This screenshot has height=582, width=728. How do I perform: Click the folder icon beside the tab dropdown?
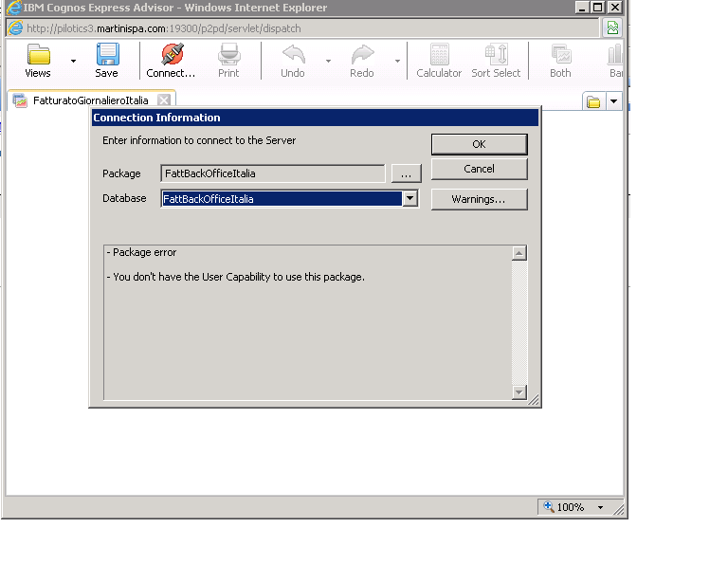click(x=593, y=101)
